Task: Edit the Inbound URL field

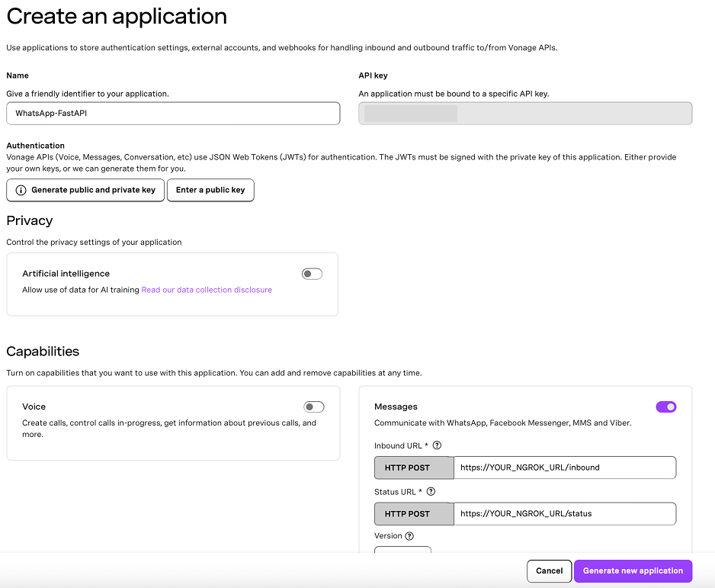Action: pos(564,468)
